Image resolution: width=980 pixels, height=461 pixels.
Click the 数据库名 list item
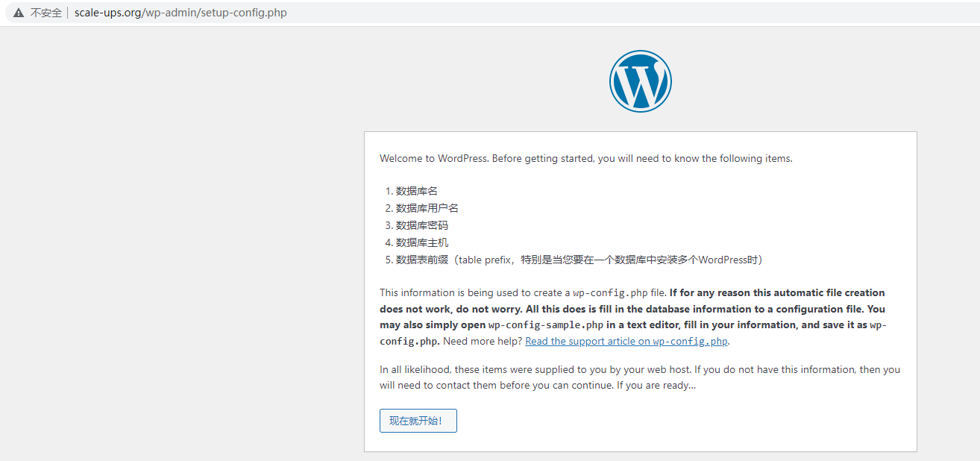(x=416, y=191)
